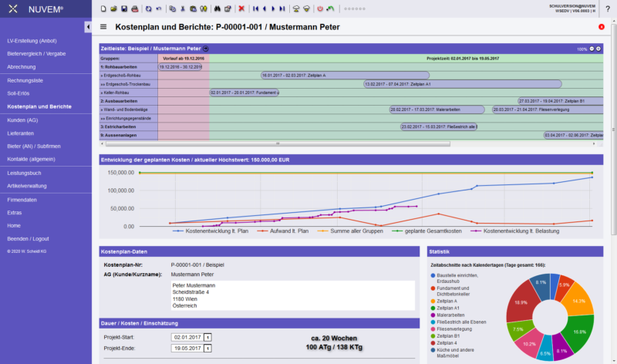Viewport: 617px width, 364px height.
Task: Click the Malerarbeiten timeline bar
Action: coord(437,110)
